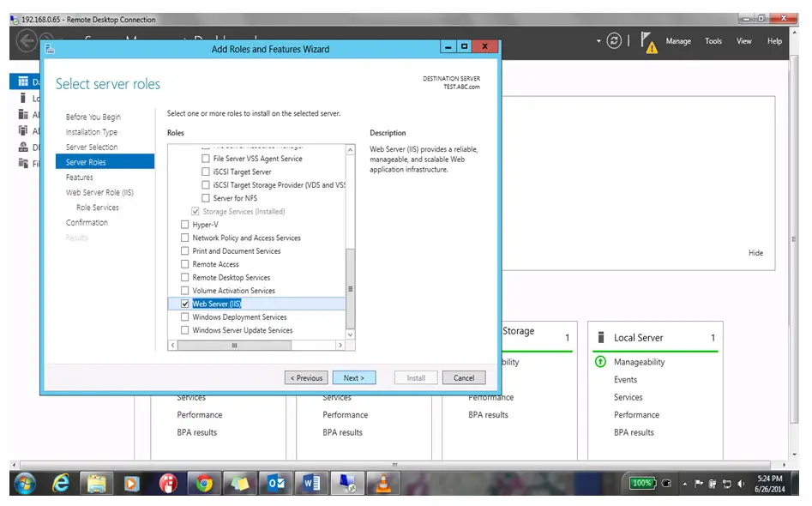812x506 pixels.
Task: Cancel the Add Roles wizard
Action: [464, 377]
